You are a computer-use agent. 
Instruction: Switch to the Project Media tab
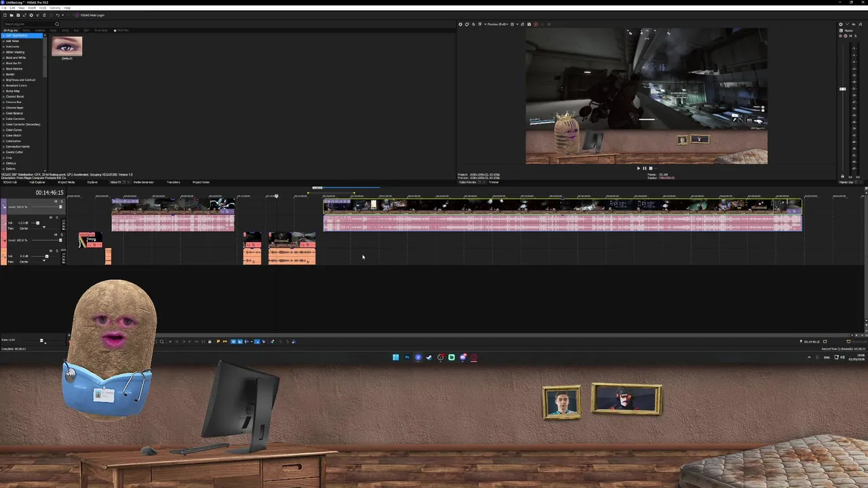[x=66, y=182]
